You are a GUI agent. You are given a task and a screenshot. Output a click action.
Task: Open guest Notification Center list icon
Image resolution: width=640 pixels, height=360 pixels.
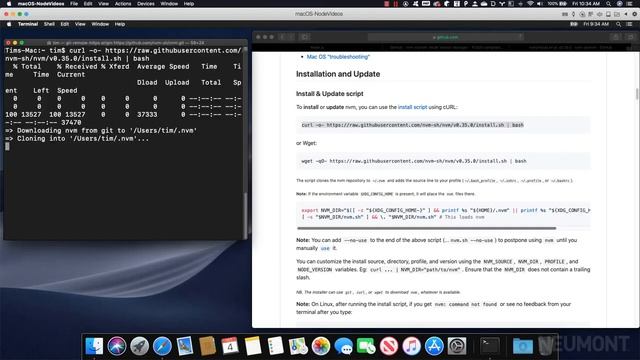point(629,24)
